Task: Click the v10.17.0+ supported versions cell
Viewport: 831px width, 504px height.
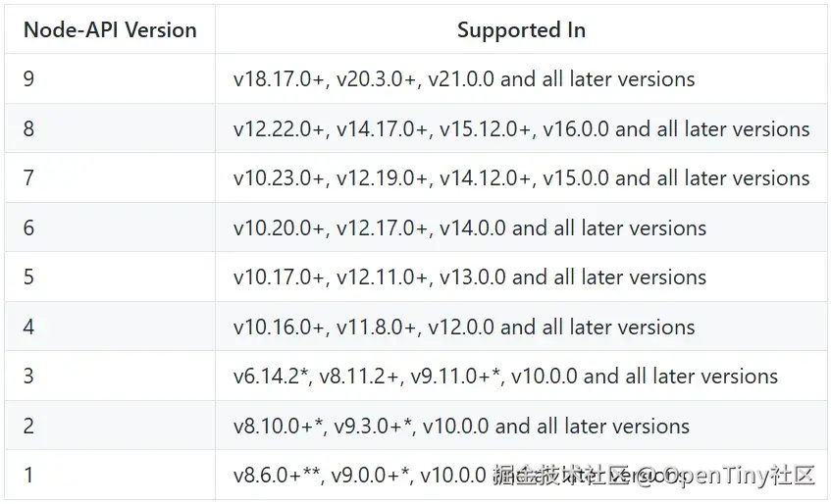Action: pyautogui.click(x=521, y=277)
